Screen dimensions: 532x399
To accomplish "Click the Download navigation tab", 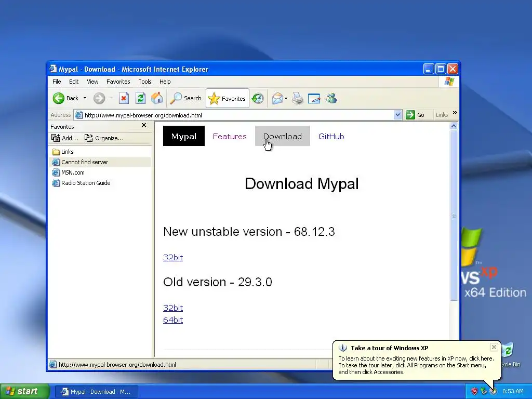I will pos(282,136).
